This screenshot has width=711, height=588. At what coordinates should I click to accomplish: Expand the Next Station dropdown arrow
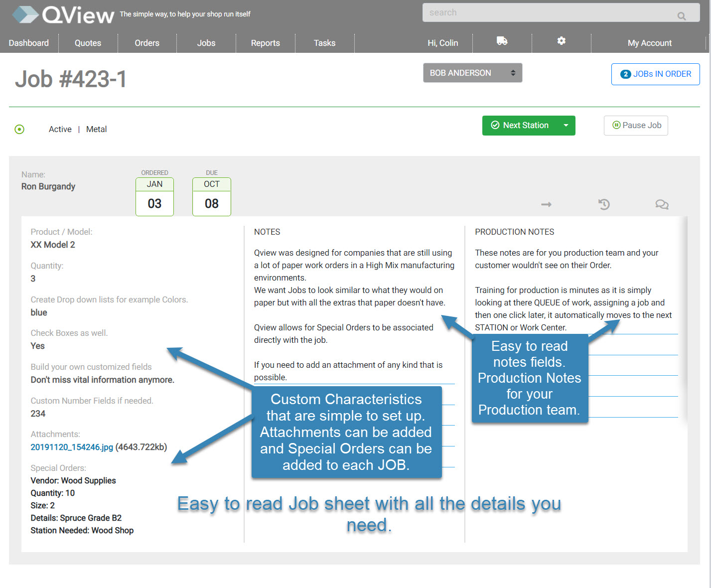coord(566,126)
